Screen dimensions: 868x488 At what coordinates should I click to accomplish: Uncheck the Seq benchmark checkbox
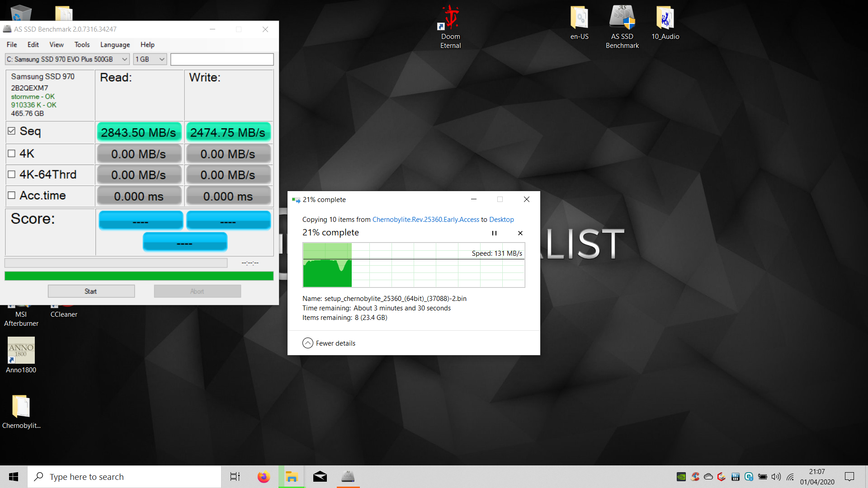(12, 131)
